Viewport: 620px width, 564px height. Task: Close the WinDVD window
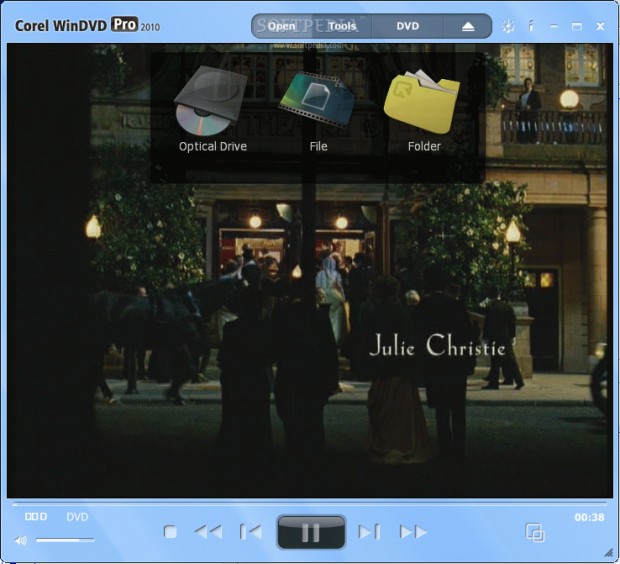point(600,26)
